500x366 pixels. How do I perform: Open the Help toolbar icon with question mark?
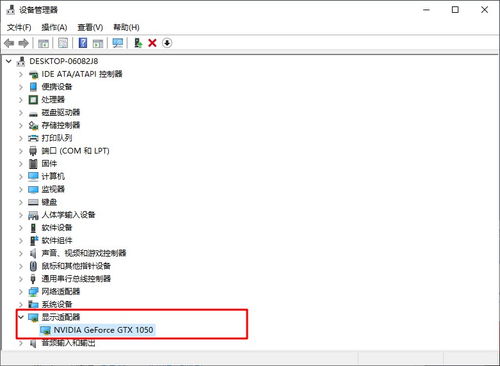click(x=83, y=43)
